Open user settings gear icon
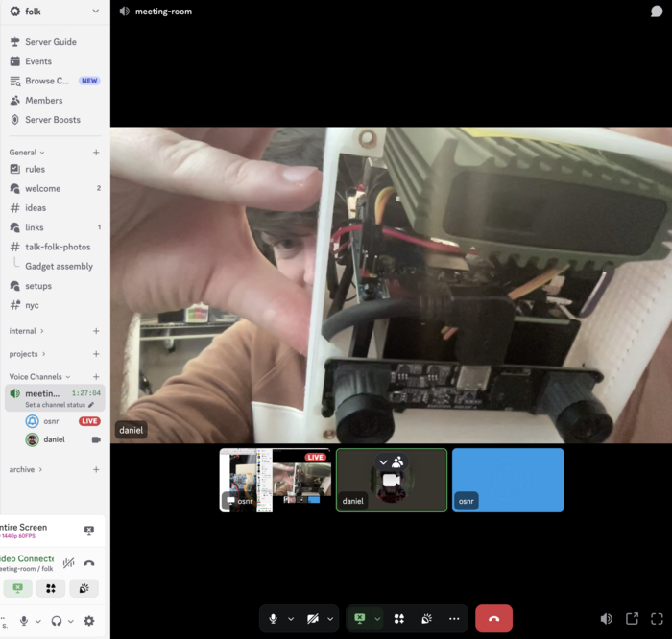This screenshot has width=672, height=639. coord(89,621)
